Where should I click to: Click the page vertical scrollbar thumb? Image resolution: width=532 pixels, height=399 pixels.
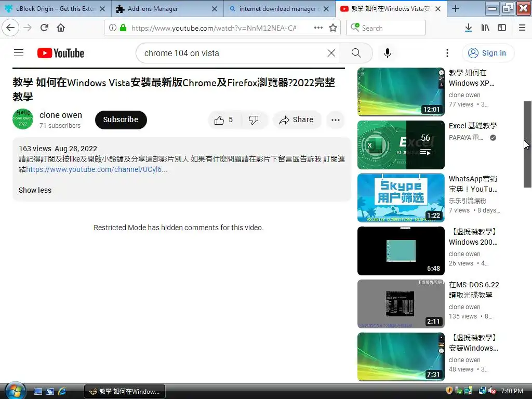(x=528, y=144)
